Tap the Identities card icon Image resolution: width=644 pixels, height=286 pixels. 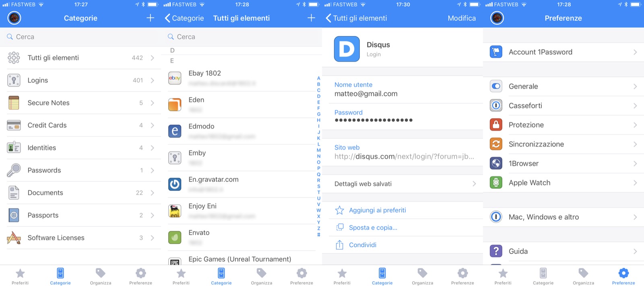coord(14,148)
